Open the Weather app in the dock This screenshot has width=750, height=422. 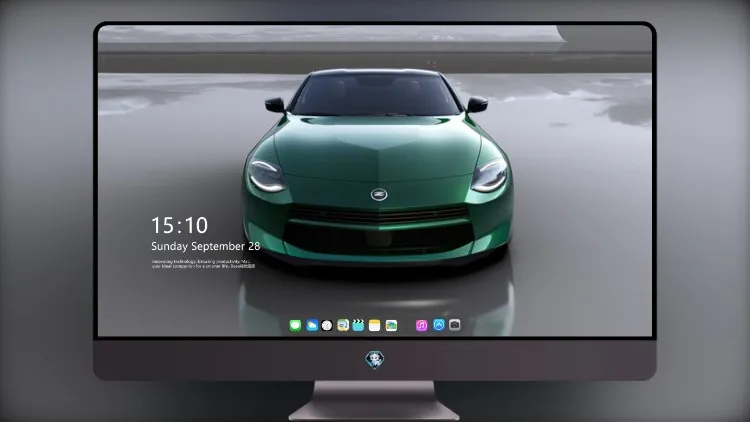click(x=312, y=325)
